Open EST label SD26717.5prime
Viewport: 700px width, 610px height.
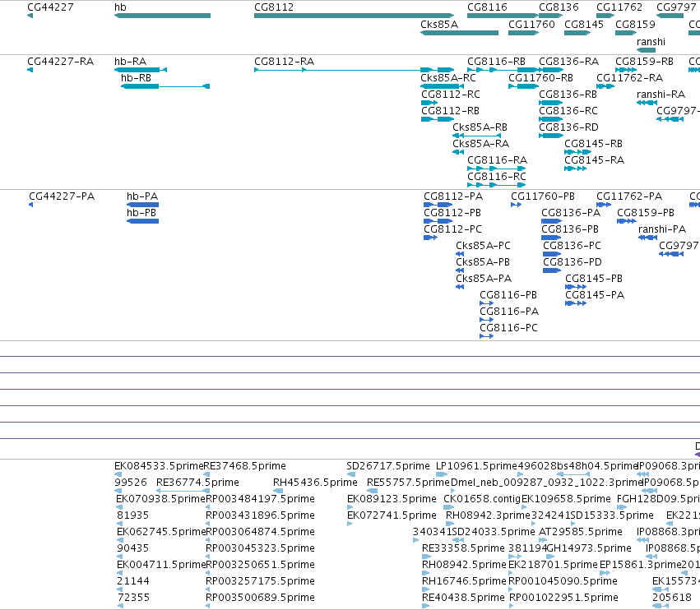pos(388,466)
